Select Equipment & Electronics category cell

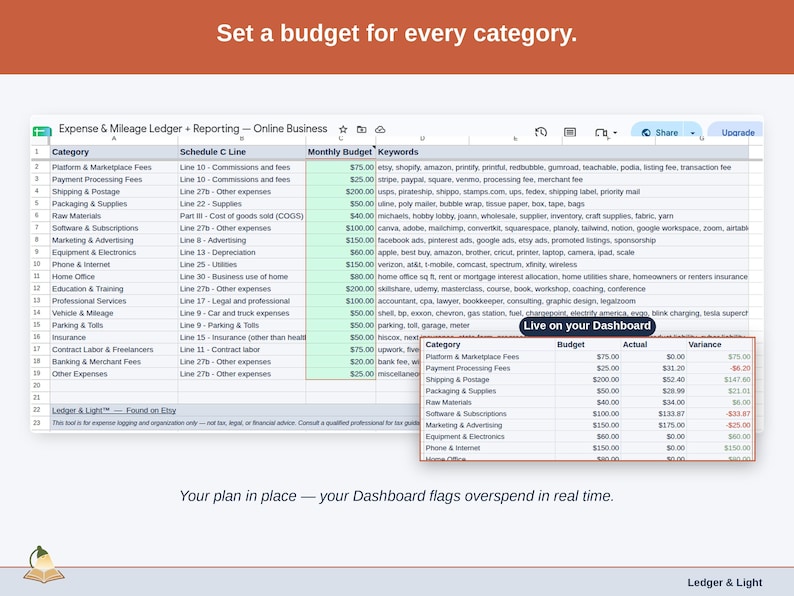114,252
